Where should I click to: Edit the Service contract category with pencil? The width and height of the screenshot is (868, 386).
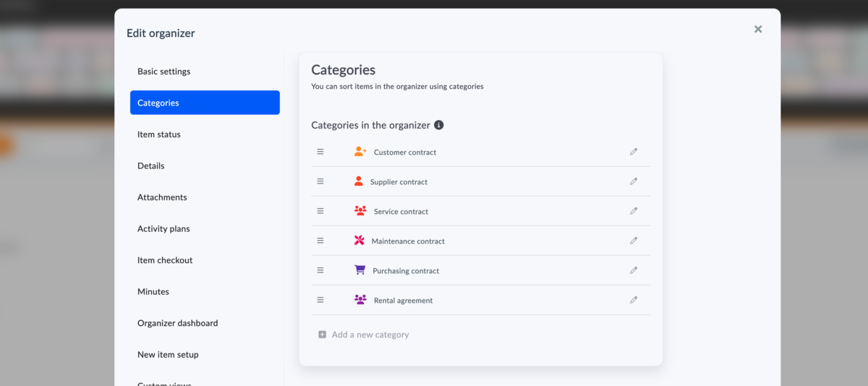[634, 211]
